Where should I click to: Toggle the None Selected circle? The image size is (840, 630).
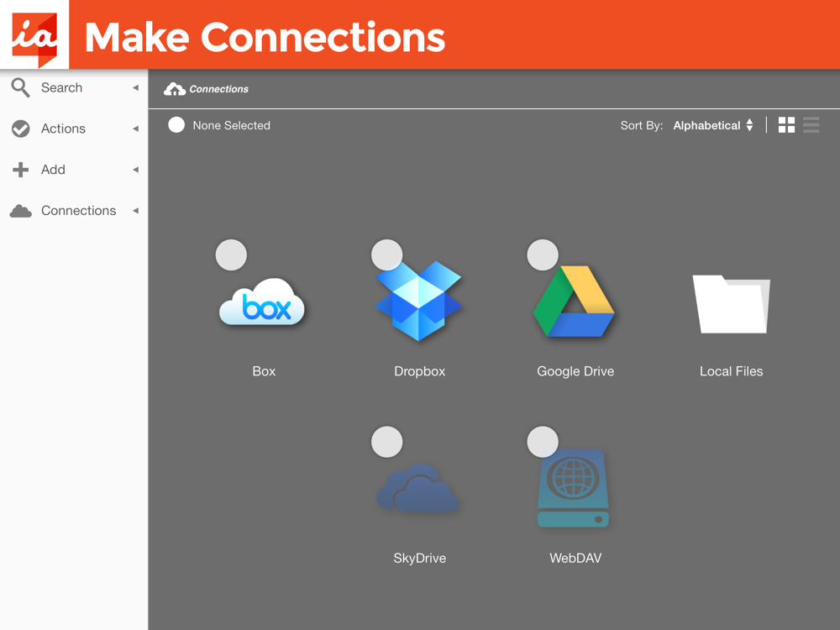pyautogui.click(x=176, y=125)
